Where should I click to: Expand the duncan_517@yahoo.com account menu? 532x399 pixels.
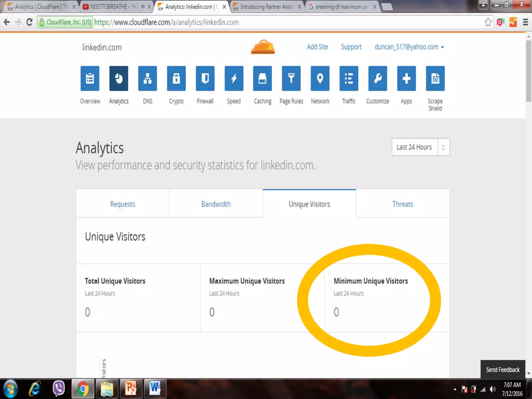pyautogui.click(x=409, y=47)
